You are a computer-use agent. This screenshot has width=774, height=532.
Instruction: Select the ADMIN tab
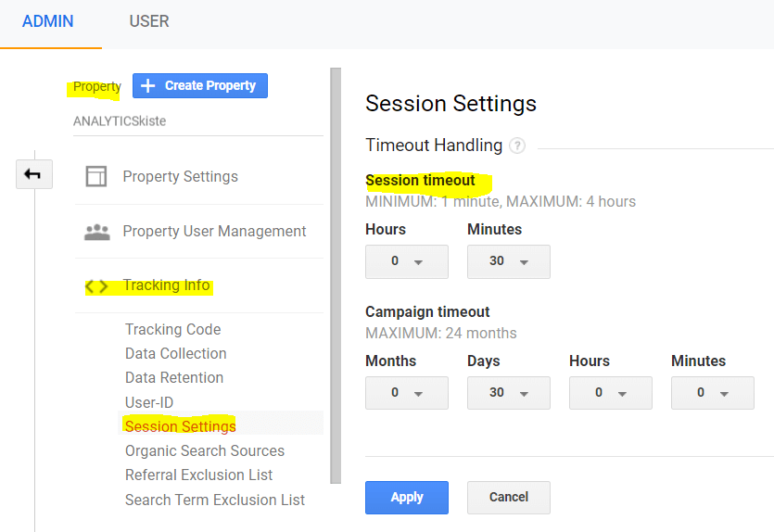[48, 21]
